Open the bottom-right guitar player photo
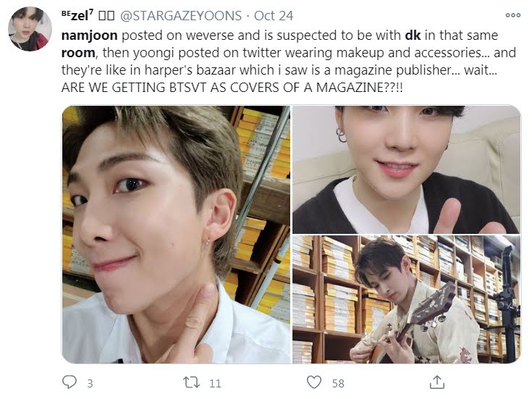Screen dimensions: 532x399 pos(407,300)
